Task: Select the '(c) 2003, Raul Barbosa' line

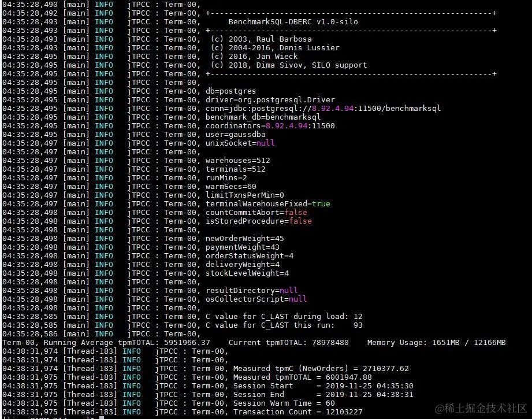Action: (x=261, y=39)
